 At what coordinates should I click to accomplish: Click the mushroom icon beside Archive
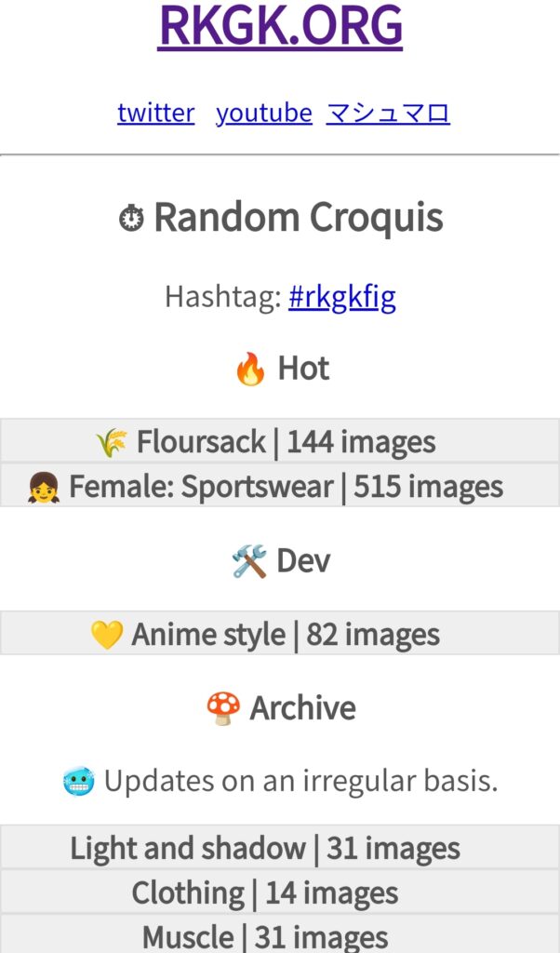[223, 708]
